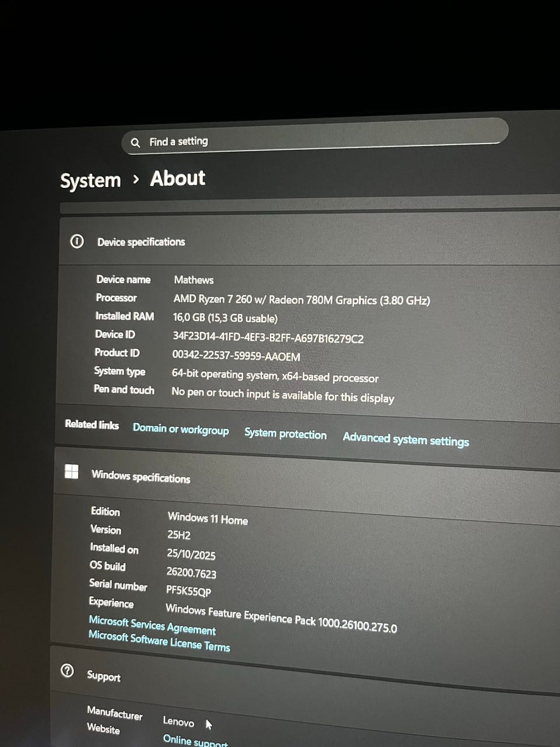Click the Device specifications info icon
The width and height of the screenshot is (560, 747).
point(77,242)
